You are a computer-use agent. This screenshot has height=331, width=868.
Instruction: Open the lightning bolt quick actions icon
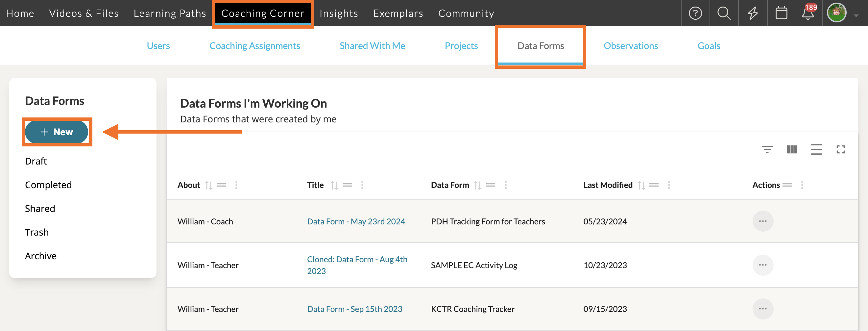[752, 13]
